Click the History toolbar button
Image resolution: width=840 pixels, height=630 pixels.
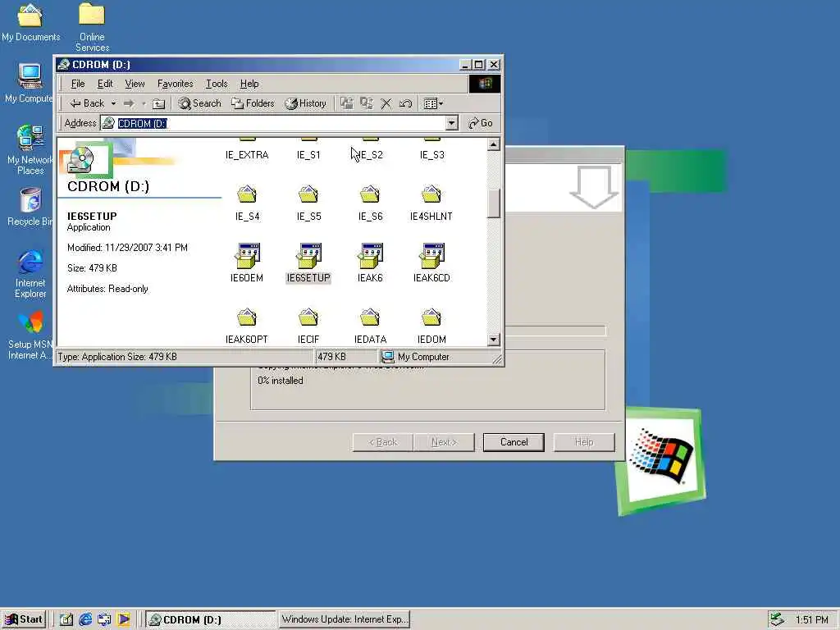pyautogui.click(x=306, y=103)
